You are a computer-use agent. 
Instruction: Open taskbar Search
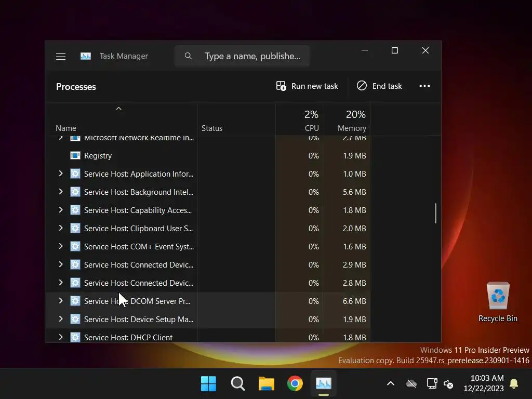tap(237, 384)
